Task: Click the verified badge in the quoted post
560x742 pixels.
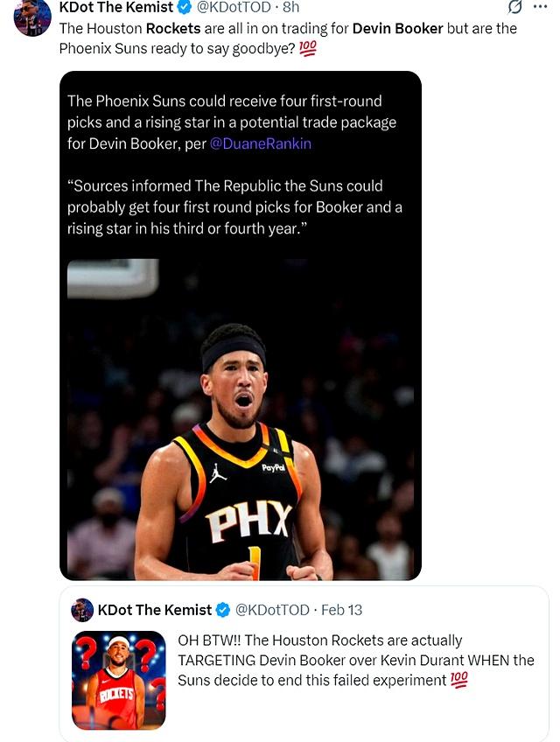Action: click(x=224, y=610)
